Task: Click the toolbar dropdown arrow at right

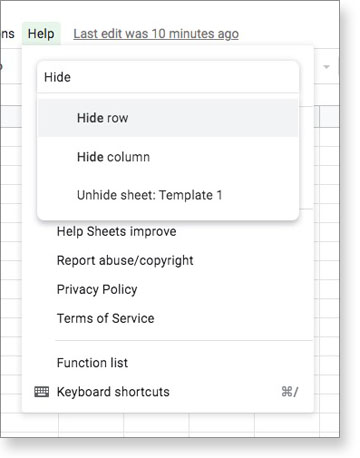Action: point(326,67)
